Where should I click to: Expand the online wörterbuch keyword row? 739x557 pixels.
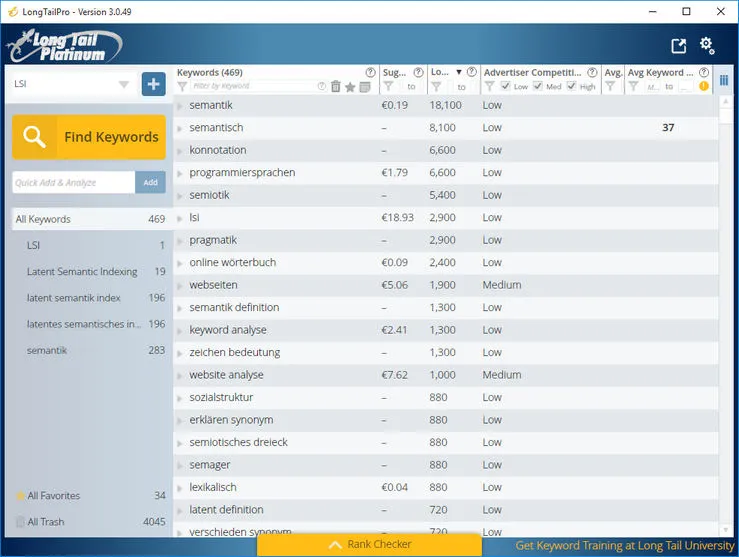point(180,263)
